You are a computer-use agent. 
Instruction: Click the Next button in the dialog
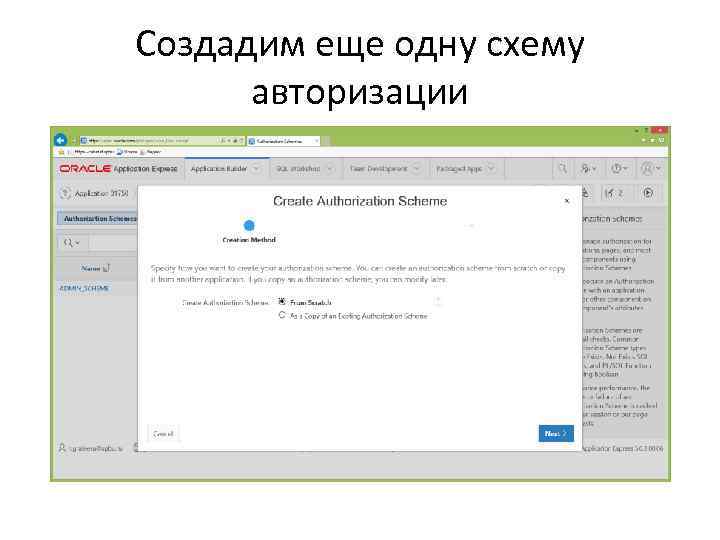tap(556, 433)
